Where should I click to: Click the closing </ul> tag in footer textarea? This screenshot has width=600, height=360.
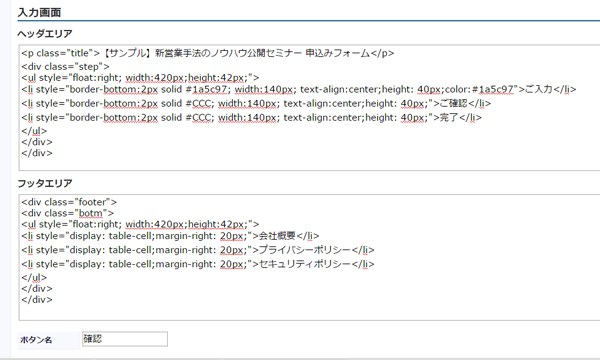34,277
